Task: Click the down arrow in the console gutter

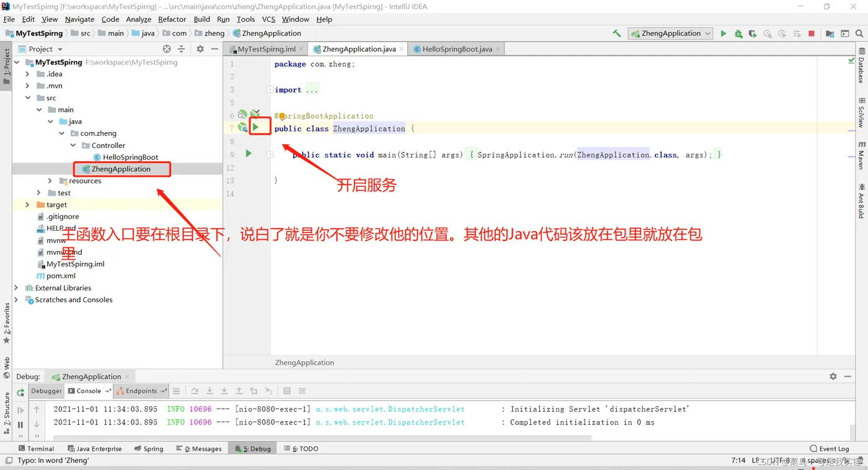Action: 37,424
